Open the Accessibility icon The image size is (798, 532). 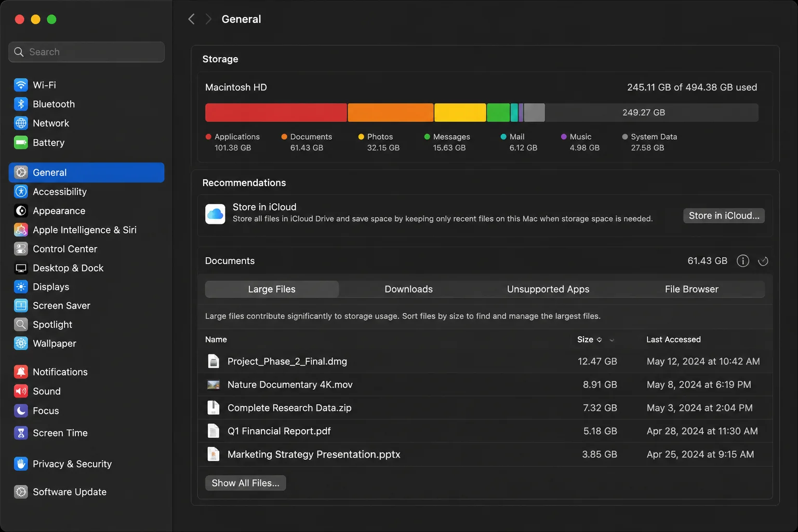coord(21,192)
